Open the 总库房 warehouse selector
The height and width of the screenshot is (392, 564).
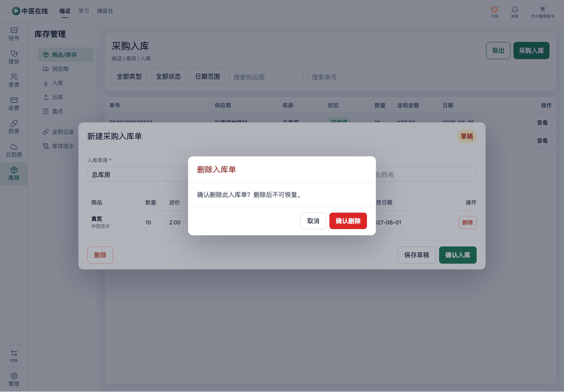pos(137,174)
